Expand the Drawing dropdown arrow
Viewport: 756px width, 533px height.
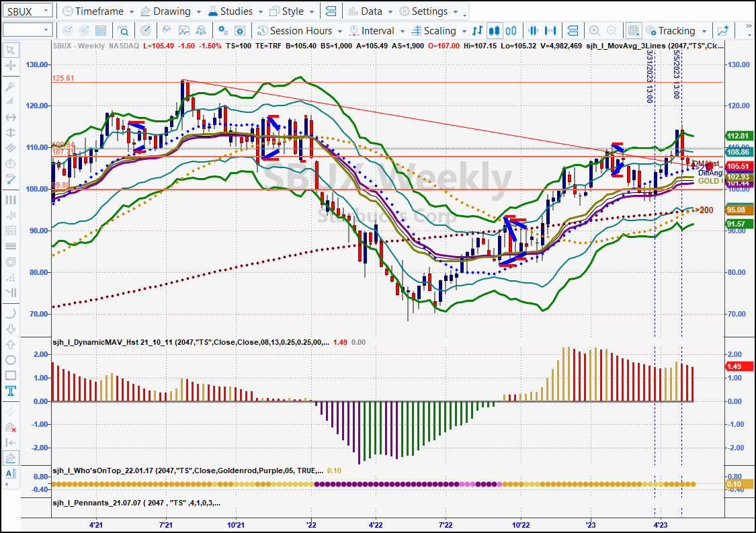[198, 11]
